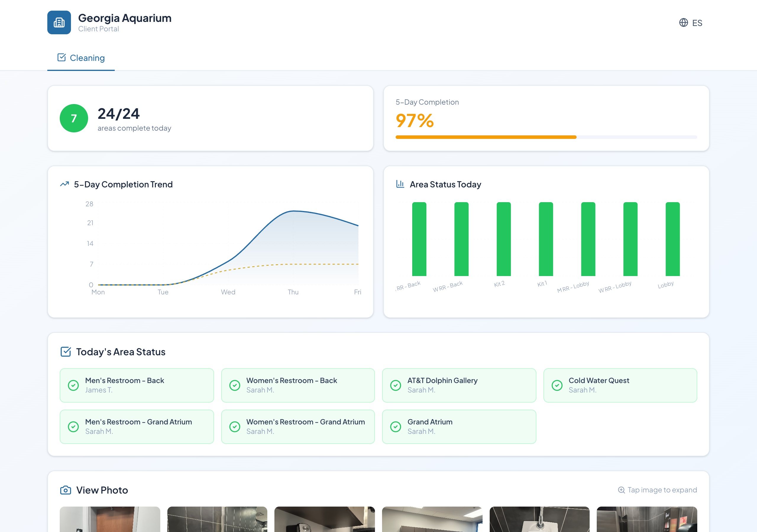757x532 pixels.
Task: Toggle the completion check on Men's Restroom - Back
Action: (73, 385)
